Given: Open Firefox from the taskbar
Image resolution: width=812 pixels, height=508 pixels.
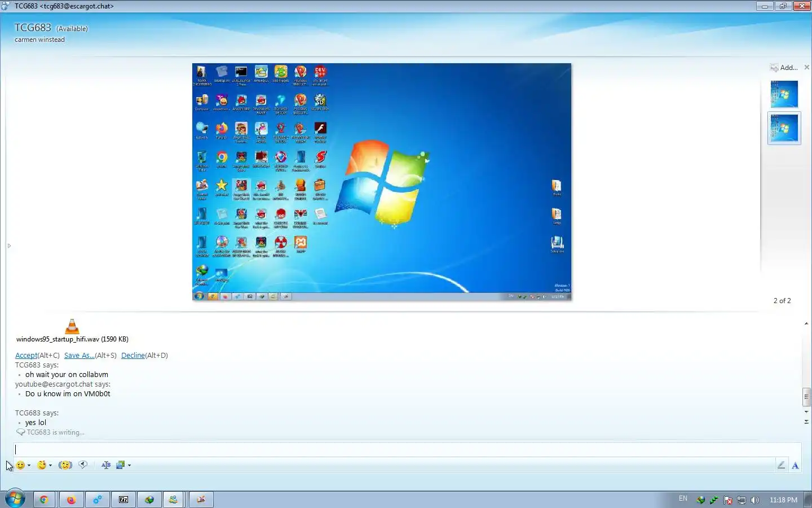Looking at the screenshot, I should pos(71,500).
